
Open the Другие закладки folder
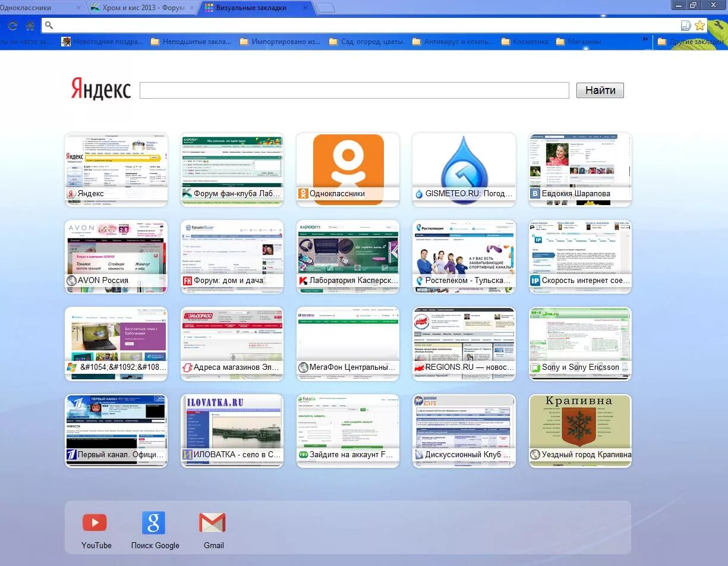tap(691, 42)
